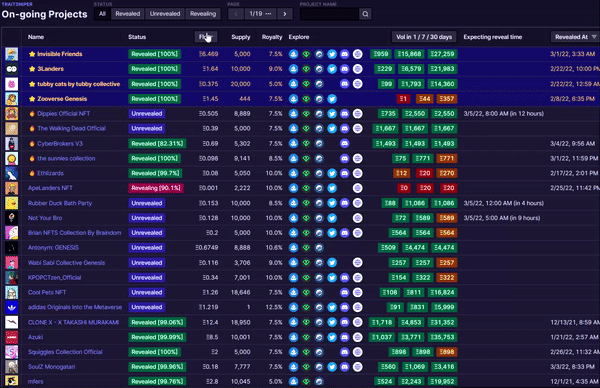Click the Azuki avatar thumbnail
The image size is (600, 388).
(11, 337)
